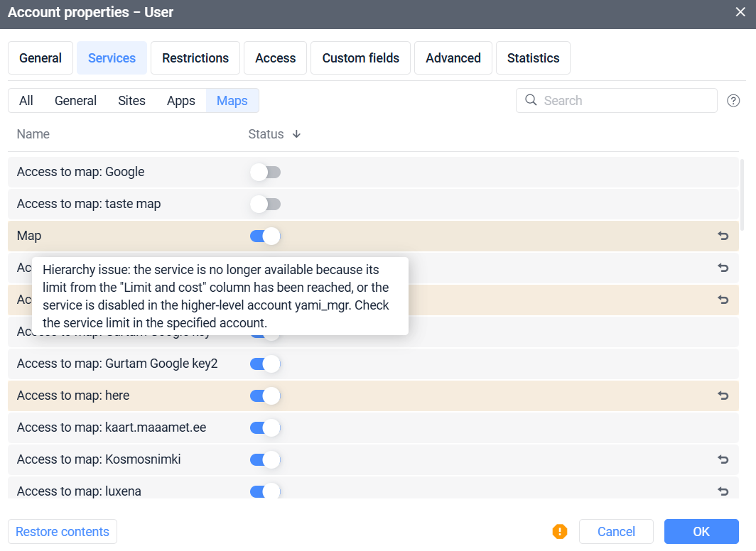Disable the Map service toggle
This screenshot has height=551, width=756.
[x=265, y=236]
